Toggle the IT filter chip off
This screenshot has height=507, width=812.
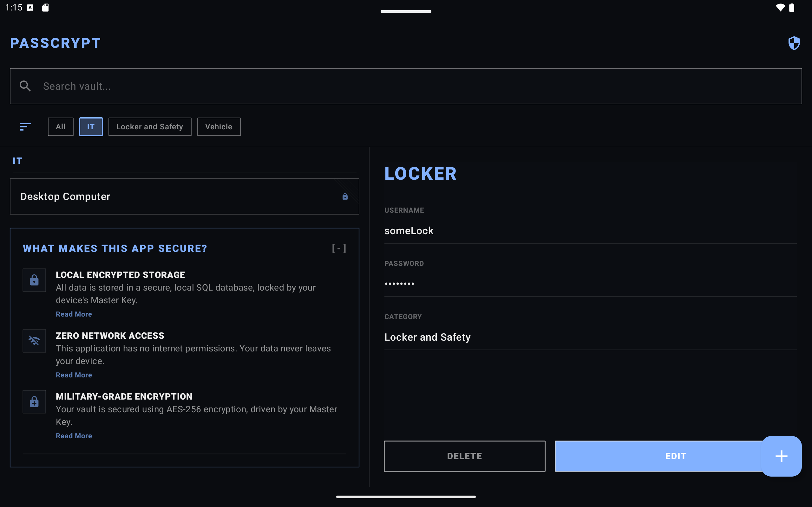[x=91, y=126]
